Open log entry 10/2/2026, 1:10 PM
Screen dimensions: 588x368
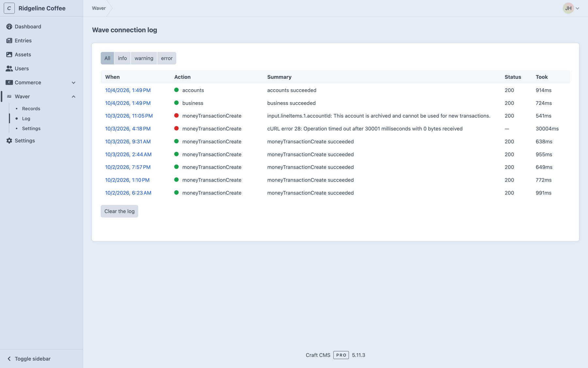pyautogui.click(x=127, y=180)
